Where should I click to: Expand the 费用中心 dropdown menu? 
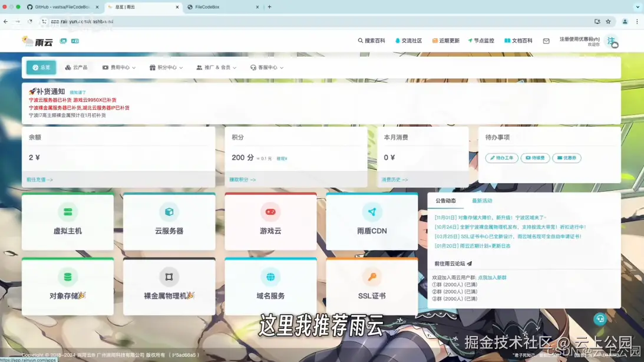[118, 67]
